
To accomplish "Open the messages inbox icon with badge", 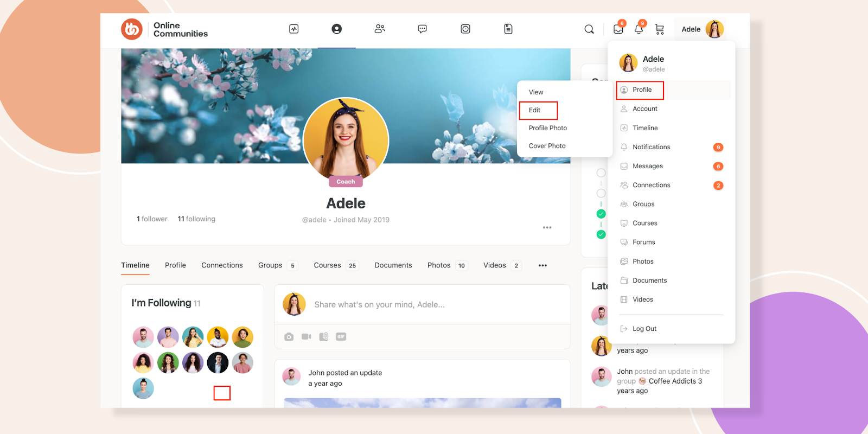I will coord(618,29).
